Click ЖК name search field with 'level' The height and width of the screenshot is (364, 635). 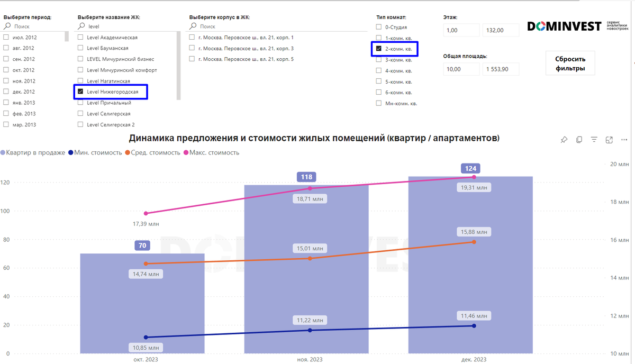[129, 26]
